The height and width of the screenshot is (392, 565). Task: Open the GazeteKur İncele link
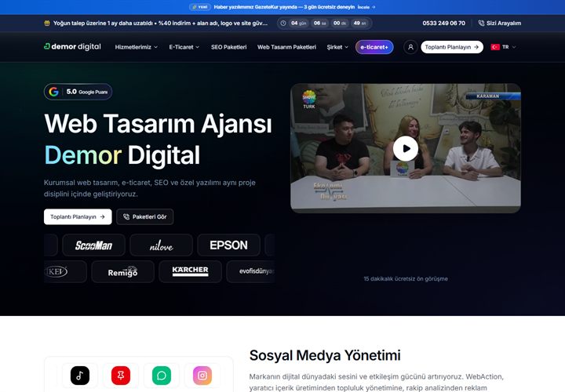pyautogui.click(x=366, y=7)
